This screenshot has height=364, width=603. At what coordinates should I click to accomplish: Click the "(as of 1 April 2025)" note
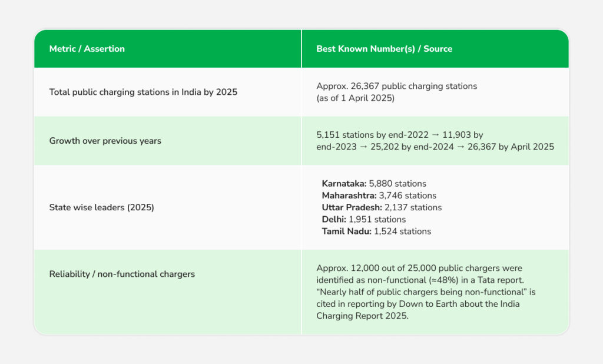pos(355,98)
